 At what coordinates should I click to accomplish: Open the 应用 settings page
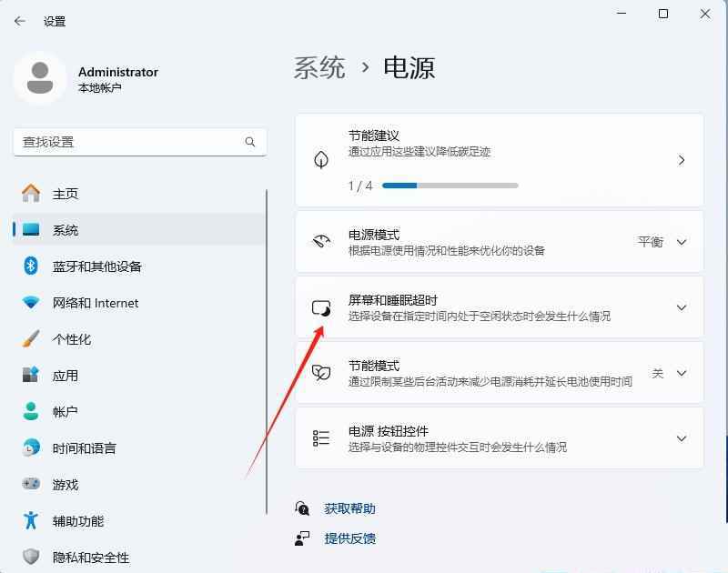[140, 376]
